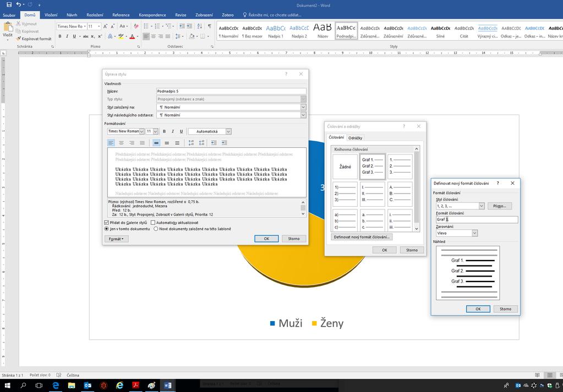Open Styl číslování dropdown
This screenshot has width=563, height=392.
[x=482, y=206]
